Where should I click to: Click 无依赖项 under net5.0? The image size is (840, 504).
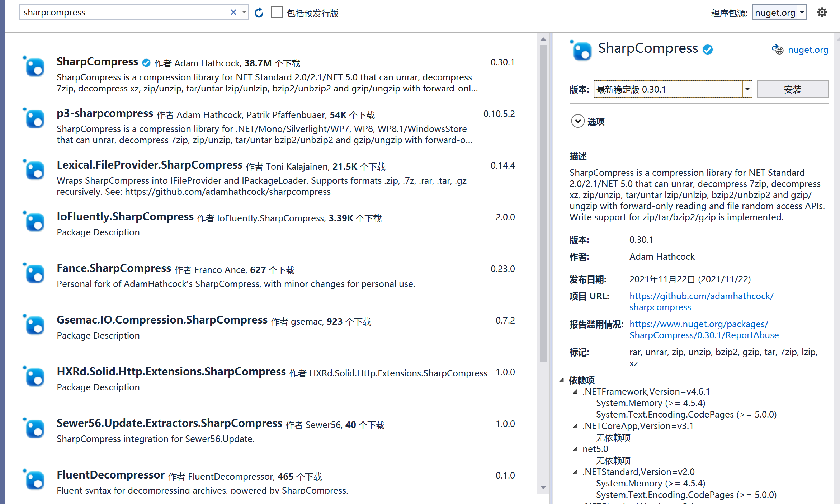pyautogui.click(x=613, y=460)
